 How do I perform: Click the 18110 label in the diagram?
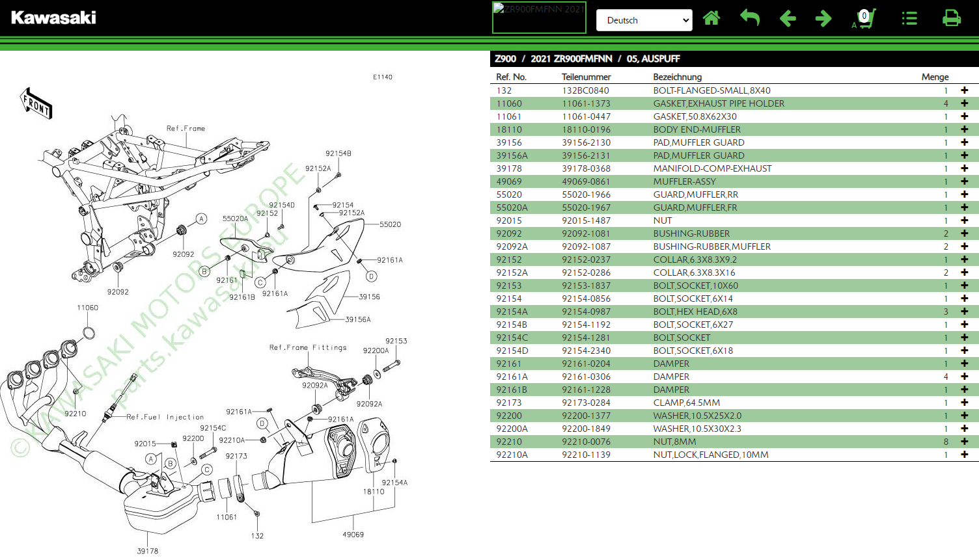pos(374,492)
